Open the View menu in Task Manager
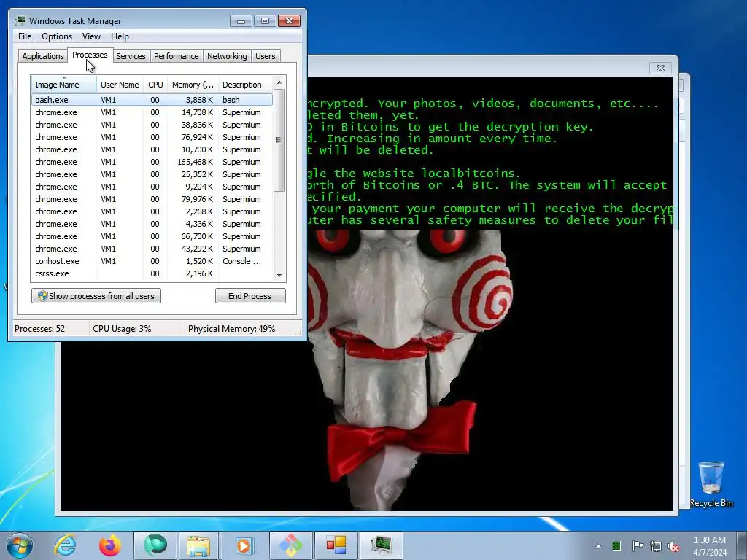 click(91, 36)
